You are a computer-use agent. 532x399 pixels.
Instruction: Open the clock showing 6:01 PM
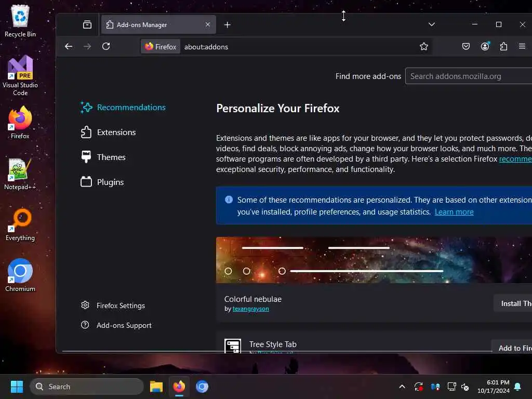[x=494, y=387]
